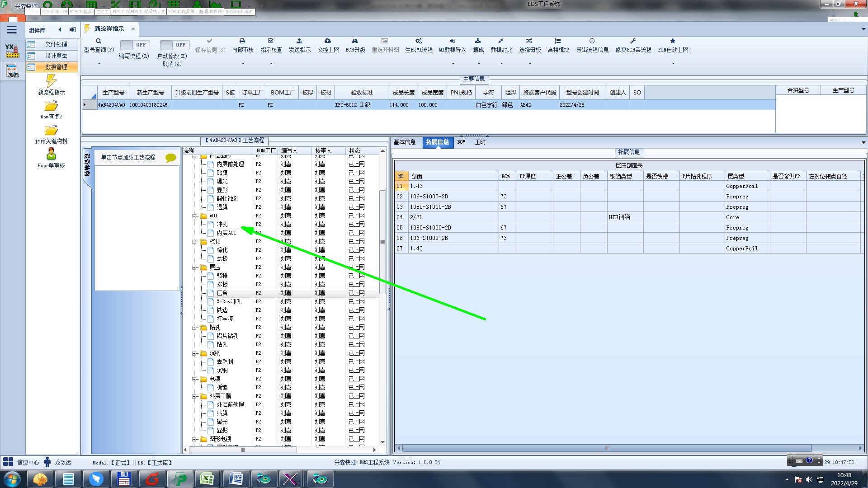Screen dimensions: 868x488
Task: Click the ECN自动上网 star icon
Action: click(673, 41)
